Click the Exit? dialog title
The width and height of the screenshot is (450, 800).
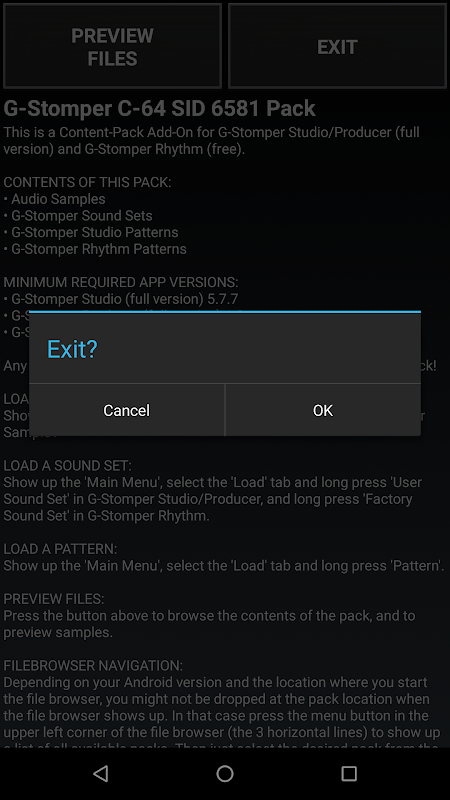point(72,349)
